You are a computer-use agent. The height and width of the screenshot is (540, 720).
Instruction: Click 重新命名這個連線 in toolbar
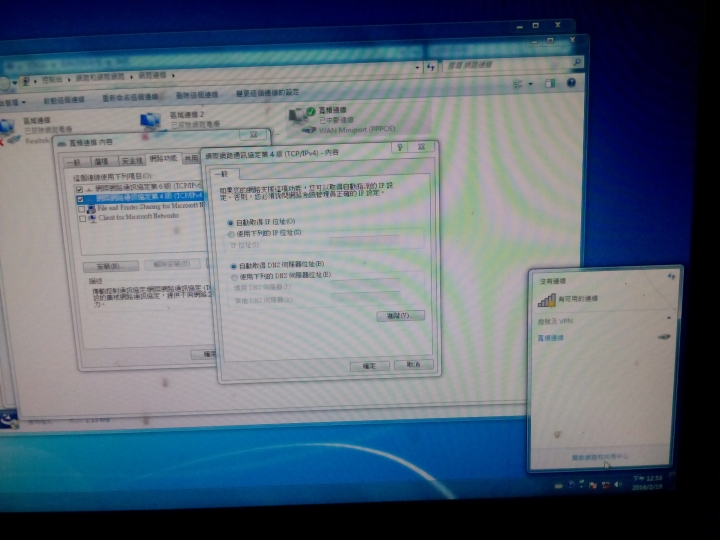pos(130,97)
